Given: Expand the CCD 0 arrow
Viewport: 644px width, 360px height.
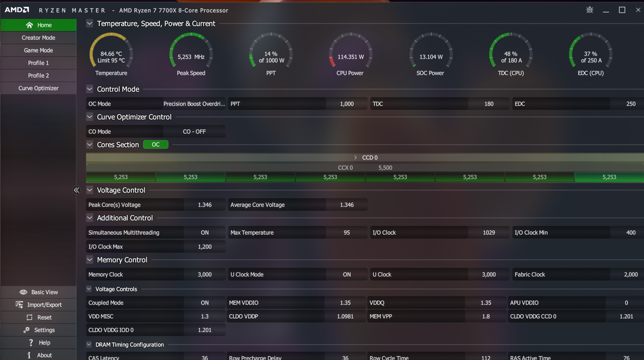Looking at the screenshot, I should pos(355,157).
